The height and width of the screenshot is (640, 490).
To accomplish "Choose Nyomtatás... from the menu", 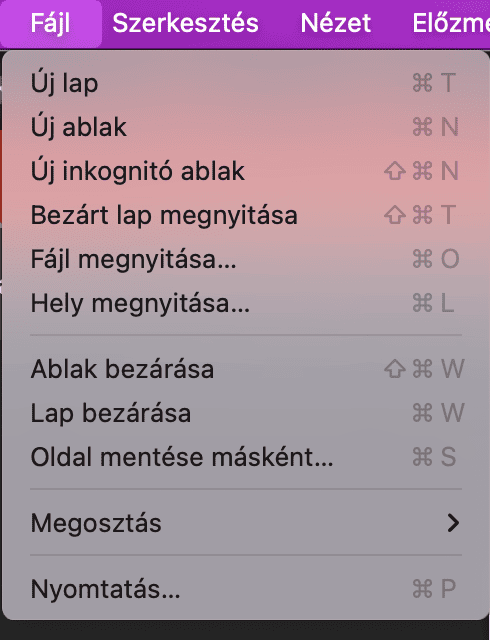I will point(246,589).
